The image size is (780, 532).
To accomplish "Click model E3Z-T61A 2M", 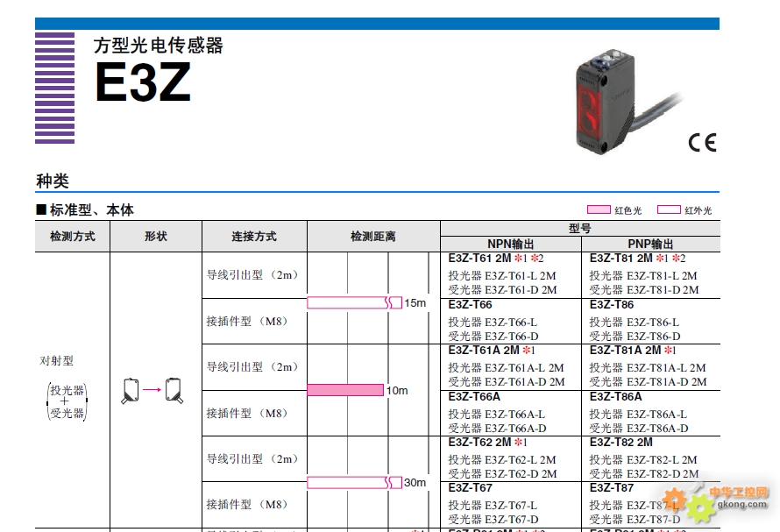I will pos(484,351).
